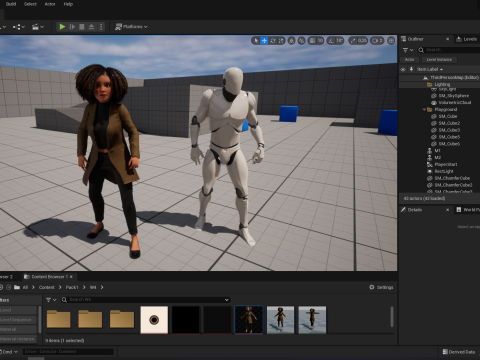The image size is (480, 360).
Task: Click the eject button in the play toolbar
Action: (x=91, y=27)
